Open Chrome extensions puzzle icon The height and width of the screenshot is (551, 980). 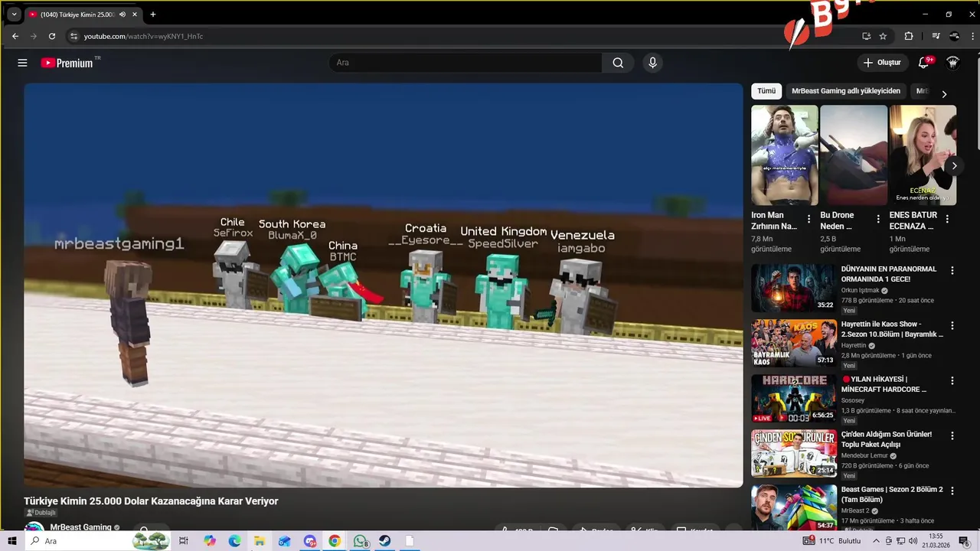pos(909,36)
